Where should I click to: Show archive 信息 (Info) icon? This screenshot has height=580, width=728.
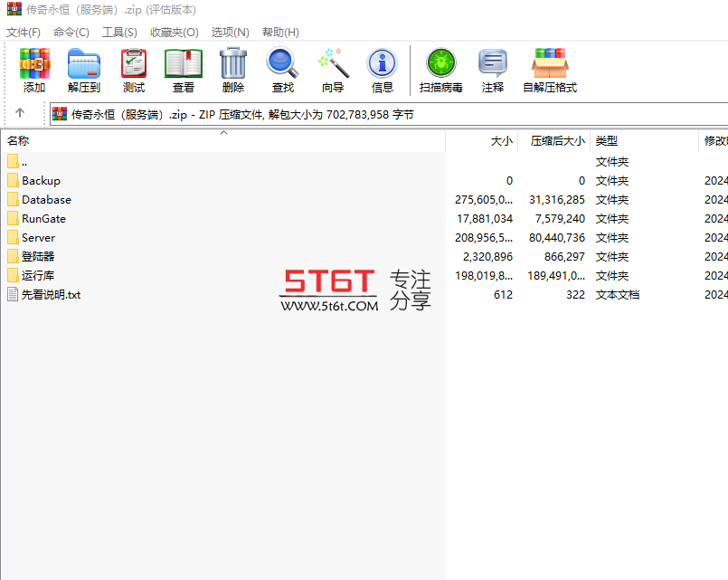pyautogui.click(x=383, y=70)
